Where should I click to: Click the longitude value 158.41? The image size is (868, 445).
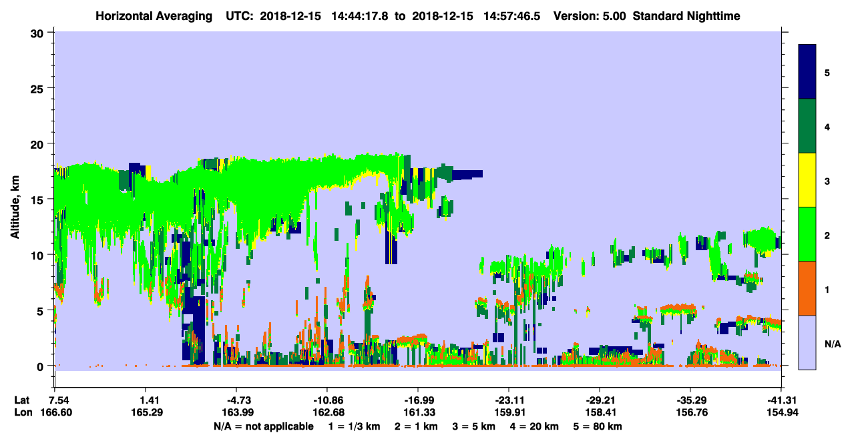pos(600,412)
